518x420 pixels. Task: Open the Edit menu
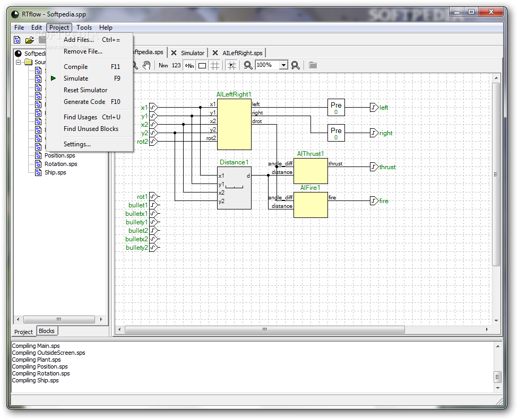pos(36,28)
